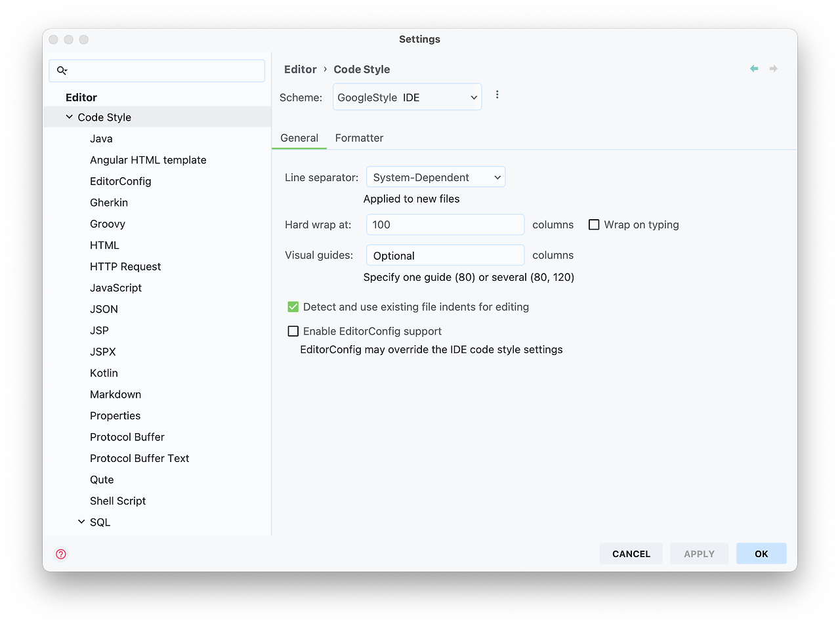Viewport: 840px width, 628px height.
Task: Open help with the question mark icon
Action: pyautogui.click(x=61, y=554)
